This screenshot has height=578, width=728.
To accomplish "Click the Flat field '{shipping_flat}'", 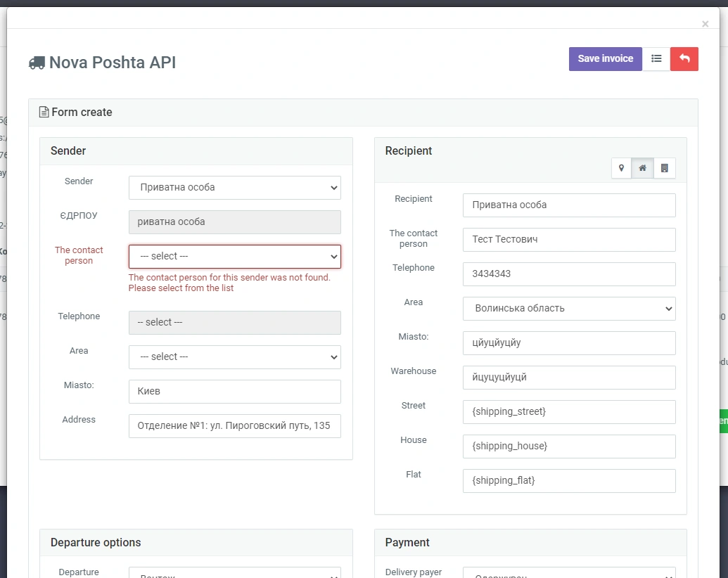I will (569, 481).
